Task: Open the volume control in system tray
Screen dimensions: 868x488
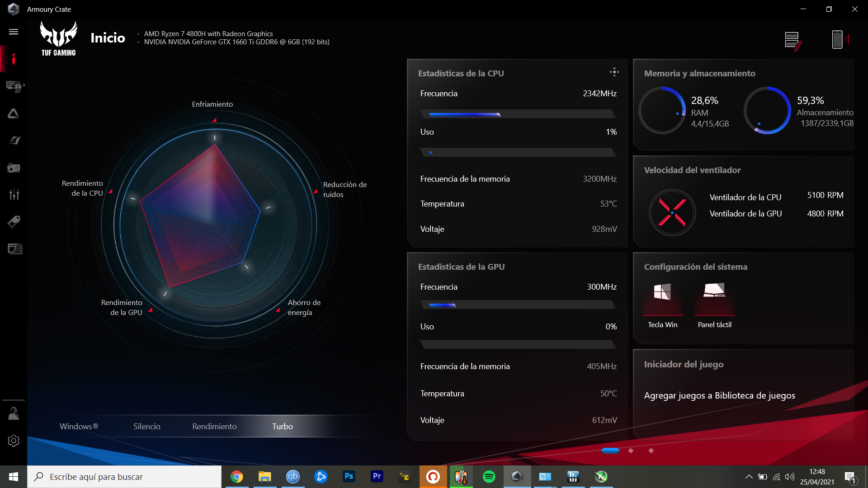Action: [x=790, y=477]
